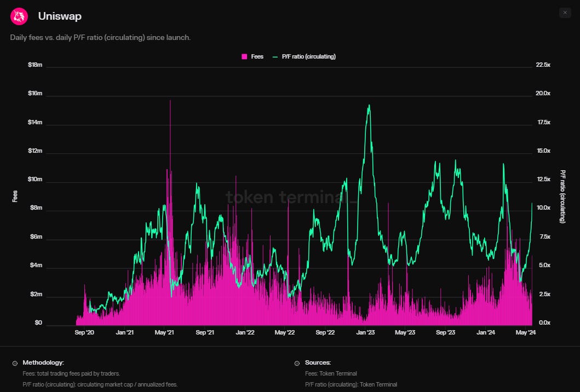Click the May '21 x-axis label

coord(164,332)
